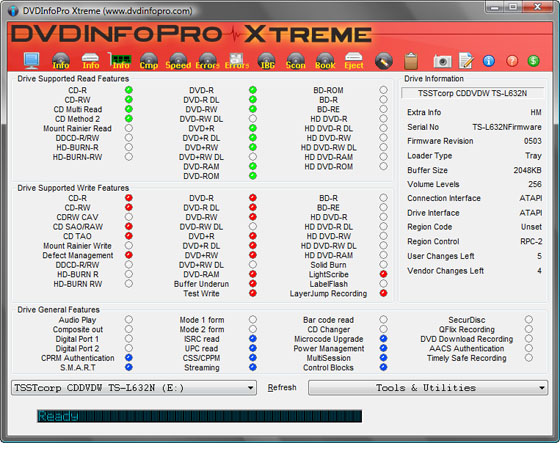Open the disc Errors scan tool

(208, 61)
